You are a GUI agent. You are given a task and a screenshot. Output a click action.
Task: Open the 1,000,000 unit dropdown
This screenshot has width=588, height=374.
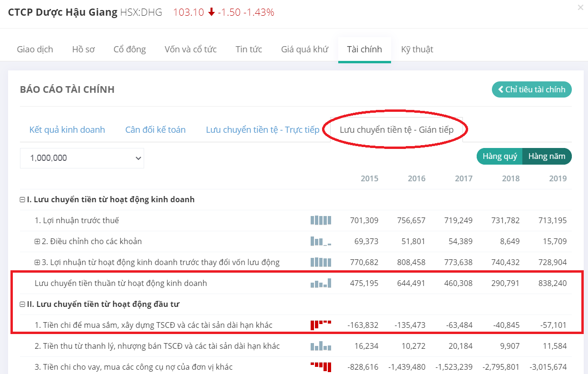pyautogui.click(x=82, y=158)
